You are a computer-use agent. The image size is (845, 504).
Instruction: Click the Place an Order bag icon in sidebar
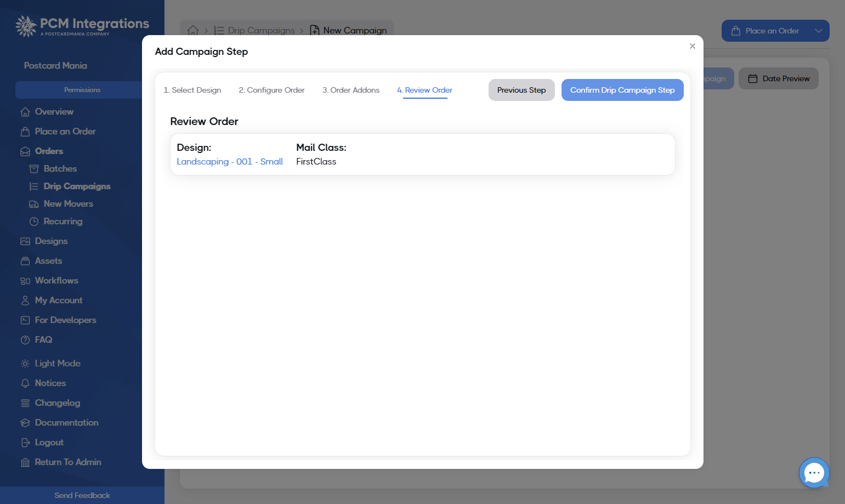(25, 132)
